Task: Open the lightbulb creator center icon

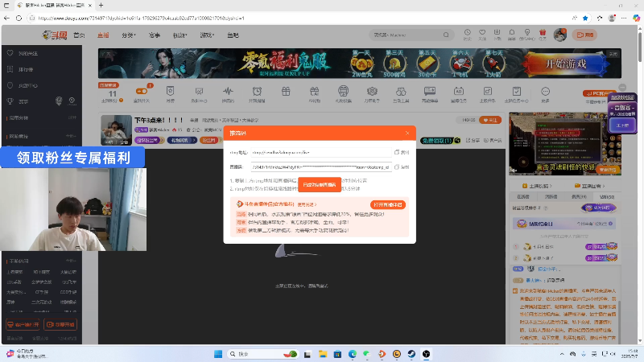Action: [x=527, y=32]
